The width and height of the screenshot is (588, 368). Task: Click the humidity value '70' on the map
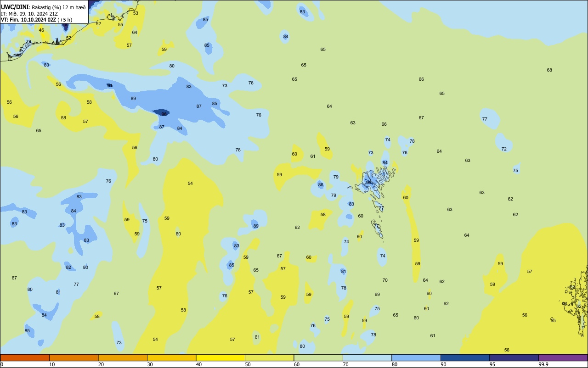(385, 280)
